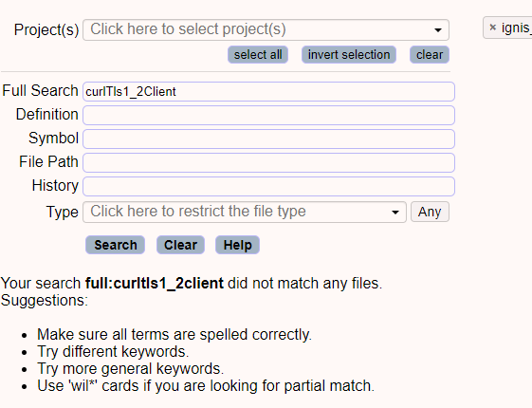Click the Full Search label
The width and height of the screenshot is (532, 408).
coord(40,91)
